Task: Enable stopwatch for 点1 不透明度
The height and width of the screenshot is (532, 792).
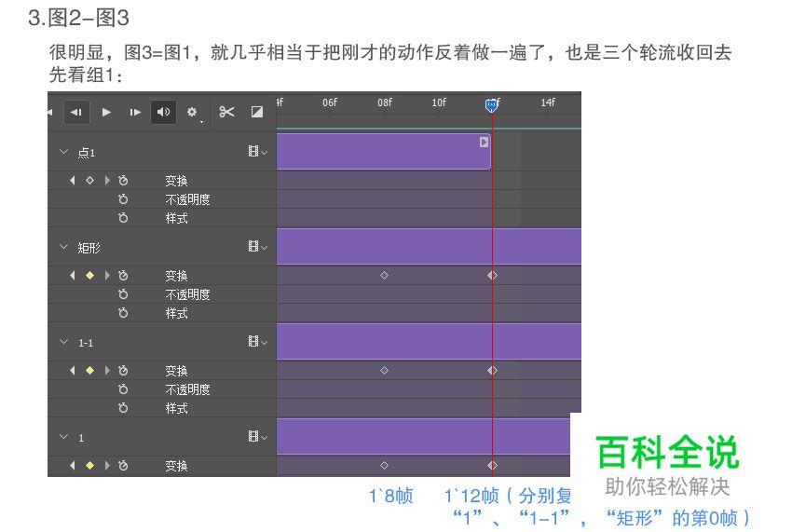Action: tap(123, 199)
